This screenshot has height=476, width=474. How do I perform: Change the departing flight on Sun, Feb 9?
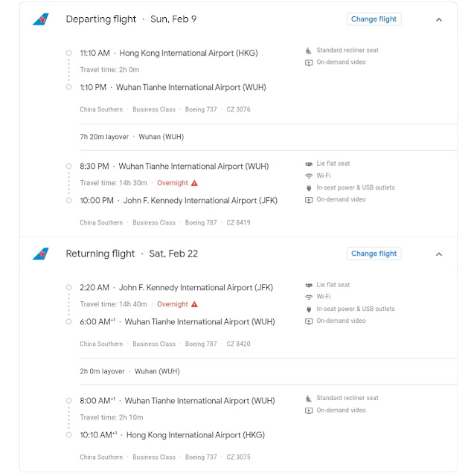[x=374, y=19]
